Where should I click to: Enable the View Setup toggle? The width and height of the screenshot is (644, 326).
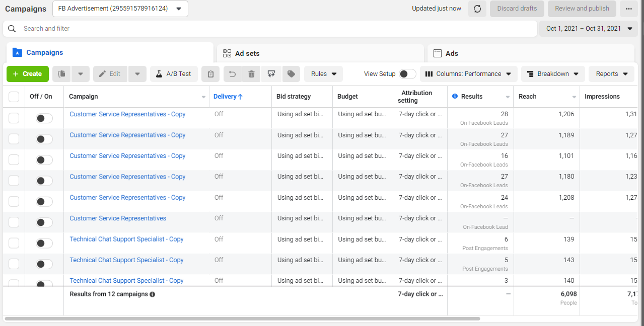tap(407, 74)
